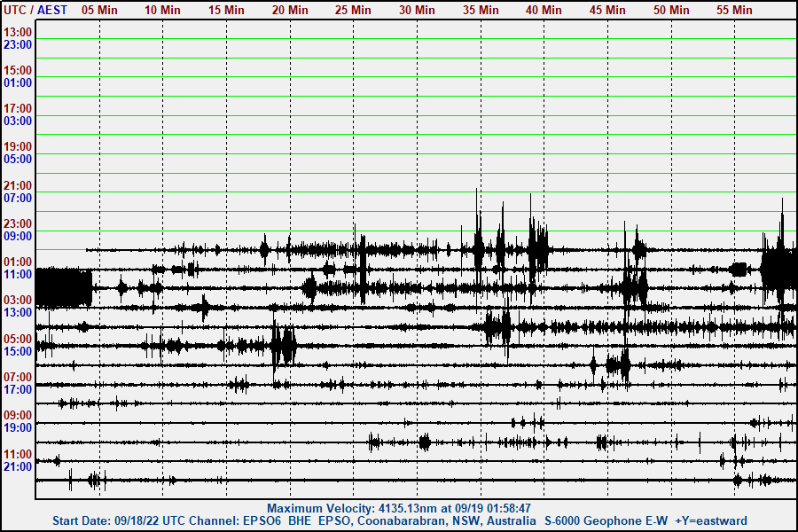Select the 30 Min time marker
Viewport: 798px width, 532px height.
pos(417,10)
